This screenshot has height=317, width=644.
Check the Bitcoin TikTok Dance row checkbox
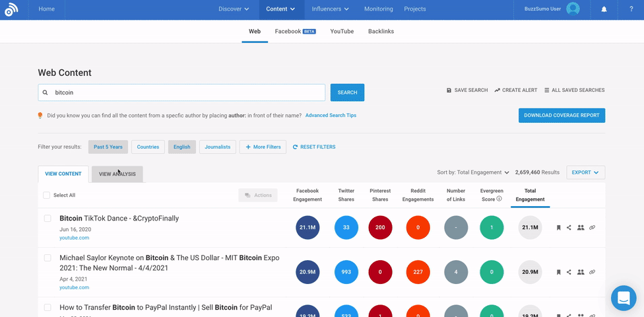click(x=48, y=219)
